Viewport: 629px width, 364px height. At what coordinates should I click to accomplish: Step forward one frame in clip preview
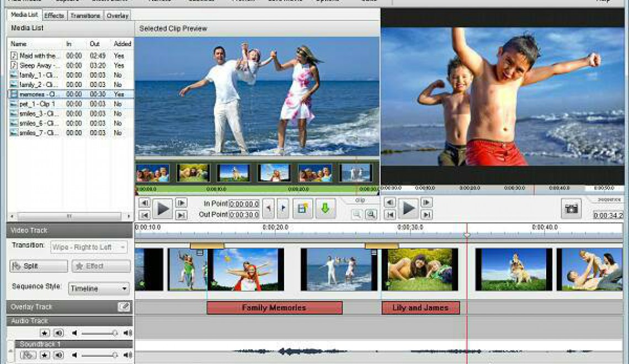click(181, 204)
